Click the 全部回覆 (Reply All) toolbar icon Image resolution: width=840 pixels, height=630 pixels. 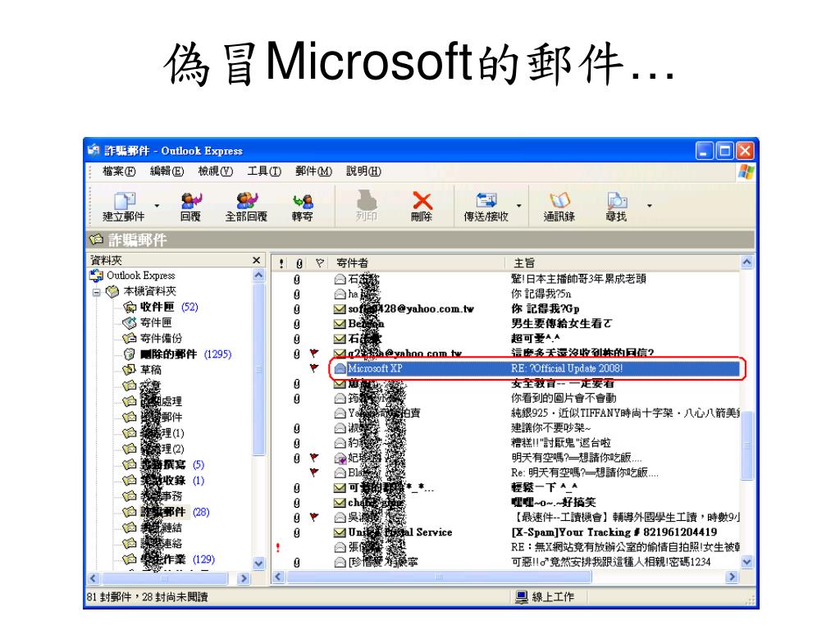pyautogui.click(x=246, y=201)
